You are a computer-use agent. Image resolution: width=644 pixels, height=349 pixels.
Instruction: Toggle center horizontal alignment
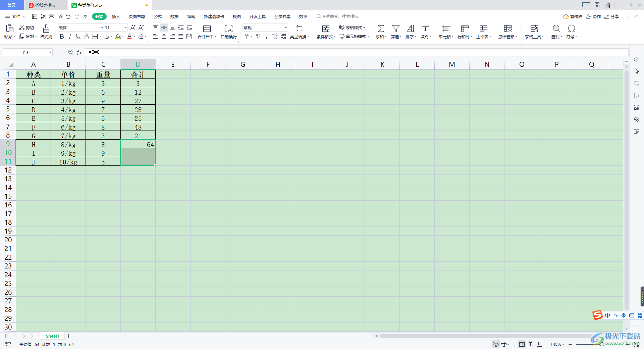pyautogui.click(x=164, y=36)
